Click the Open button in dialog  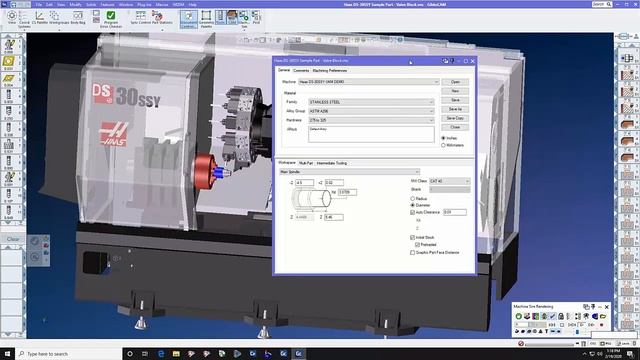click(x=455, y=82)
